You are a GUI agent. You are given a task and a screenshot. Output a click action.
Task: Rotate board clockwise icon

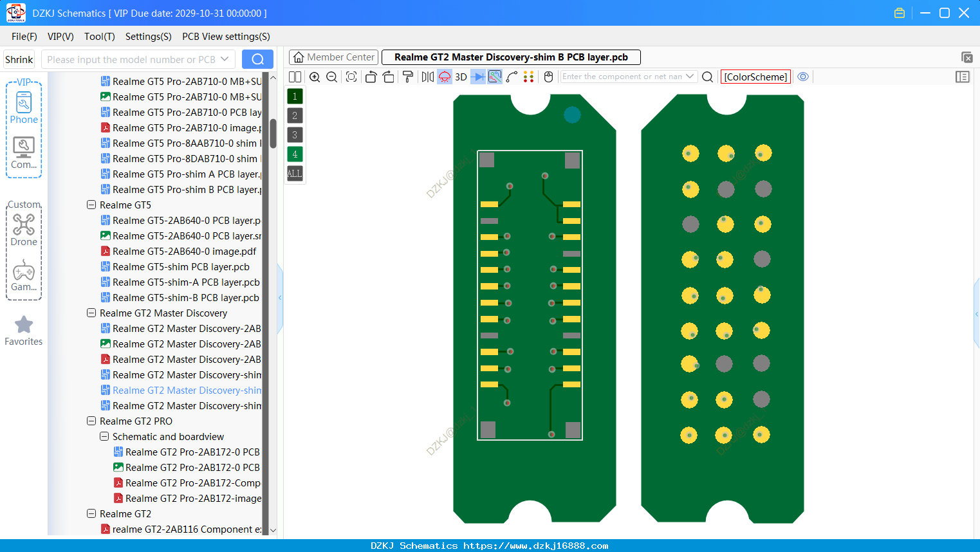pyautogui.click(x=389, y=77)
